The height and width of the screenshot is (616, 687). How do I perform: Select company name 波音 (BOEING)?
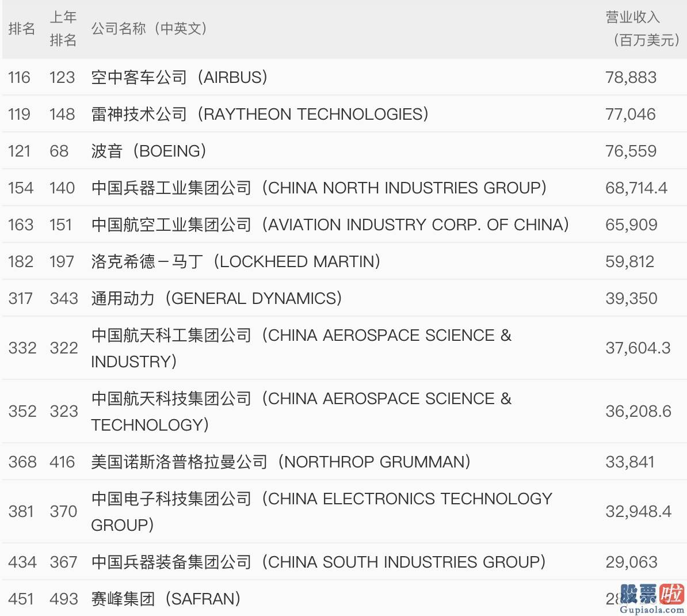pos(148,151)
